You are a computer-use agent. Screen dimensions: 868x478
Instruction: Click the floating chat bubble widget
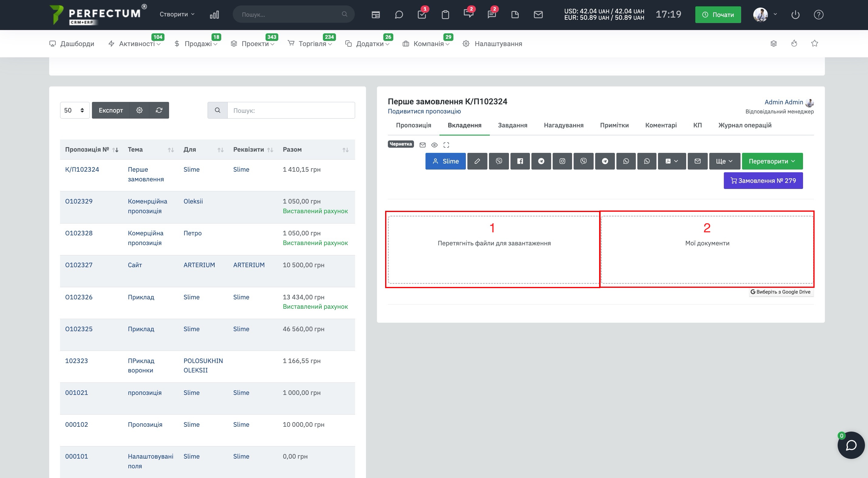(851, 445)
